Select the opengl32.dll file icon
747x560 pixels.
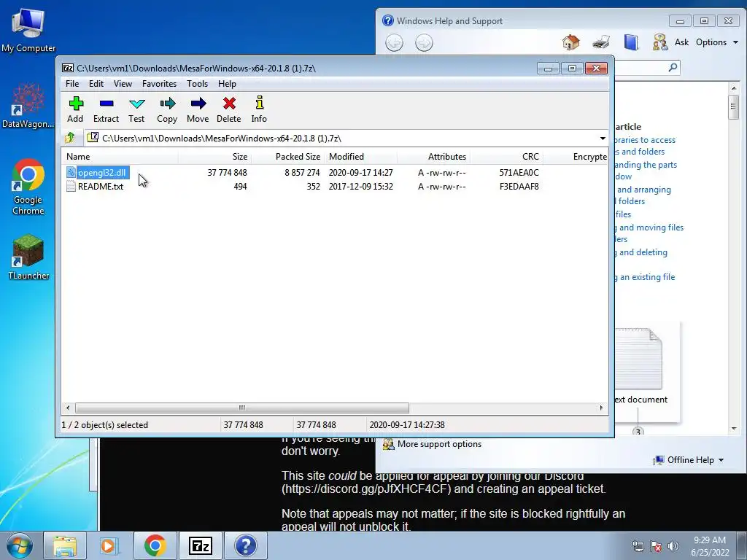tap(71, 172)
